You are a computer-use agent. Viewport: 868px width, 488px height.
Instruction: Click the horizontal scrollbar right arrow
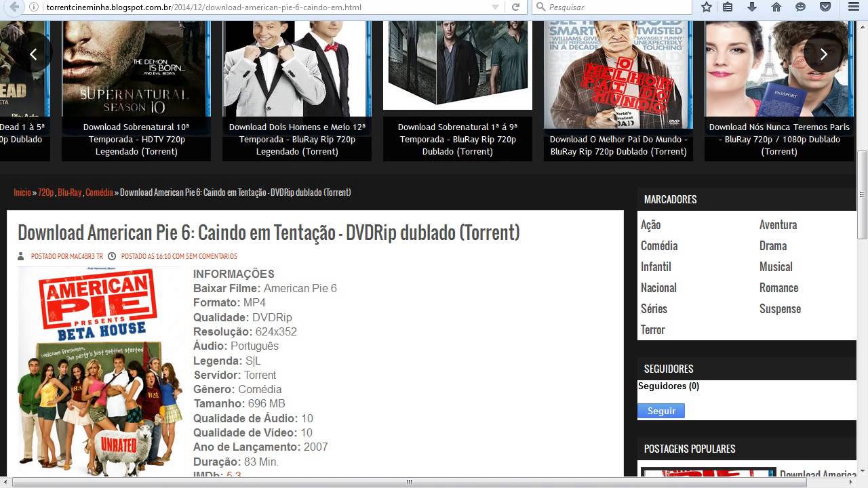851,482
